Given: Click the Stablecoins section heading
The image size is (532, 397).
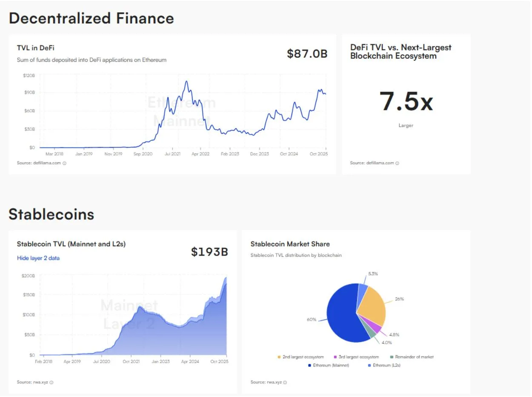Looking at the screenshot, I should pyautogui.click(x=51, y=214).
